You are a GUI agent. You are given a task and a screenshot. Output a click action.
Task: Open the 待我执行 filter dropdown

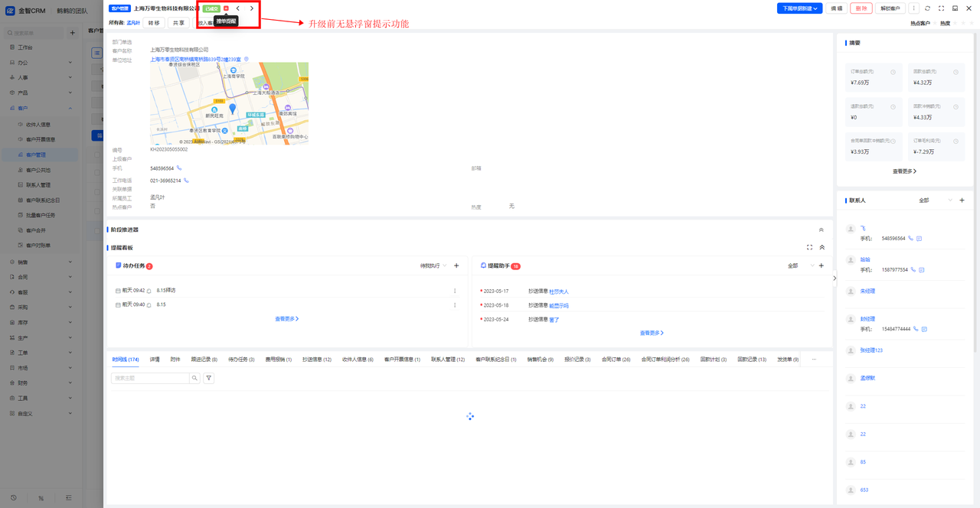click(433, 265)
